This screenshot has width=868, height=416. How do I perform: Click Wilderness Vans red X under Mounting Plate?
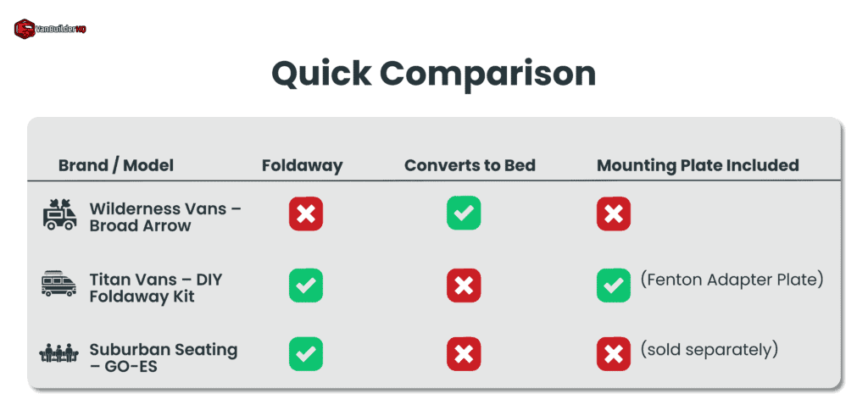coord(613,215)
